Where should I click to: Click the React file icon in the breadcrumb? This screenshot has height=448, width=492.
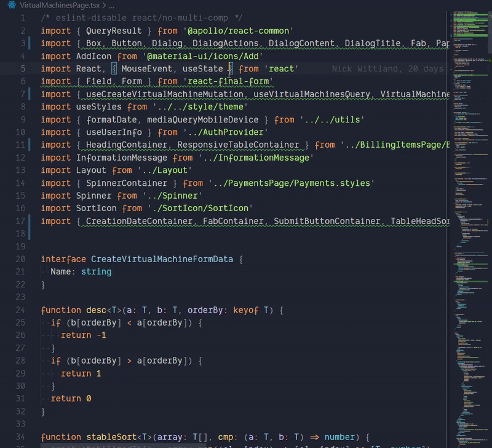click(12, 5)
